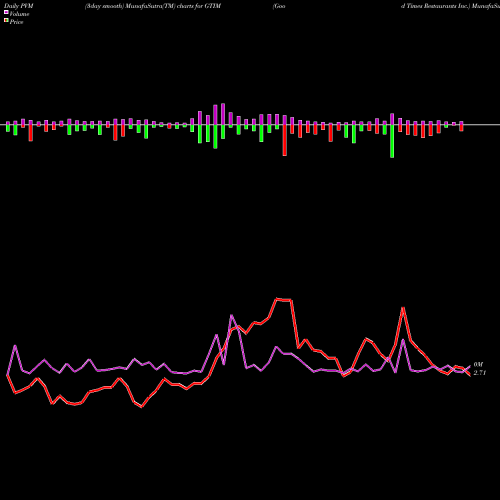Click the '0M' volume value label
This screenshot has height=500, width=500.
[x=478, y=365]
